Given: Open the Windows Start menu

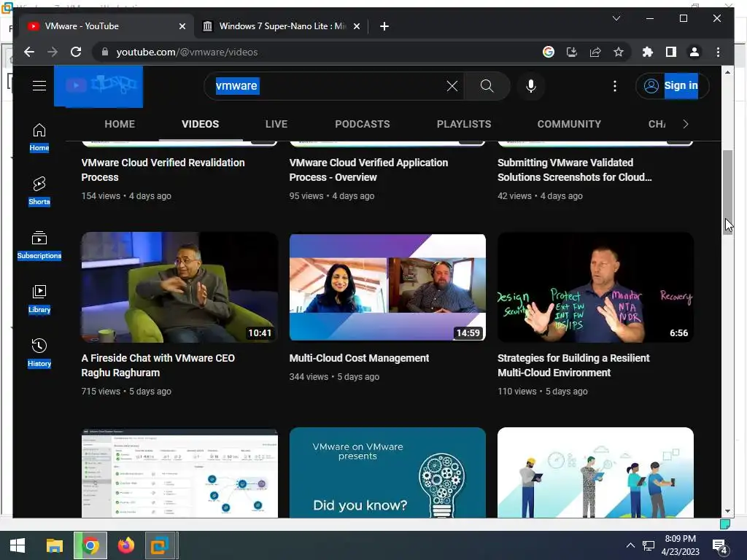Looking at the screenshot, I should pos(18,545).
